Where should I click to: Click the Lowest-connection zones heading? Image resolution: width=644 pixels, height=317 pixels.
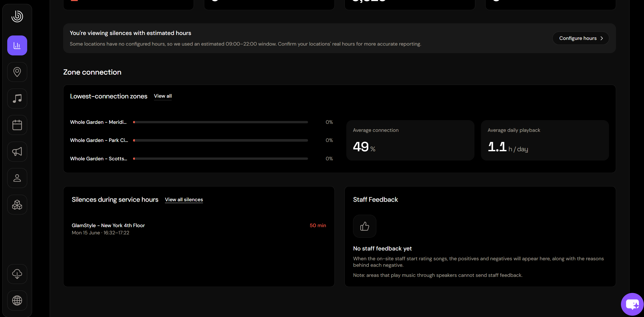[x=109, y=96]
